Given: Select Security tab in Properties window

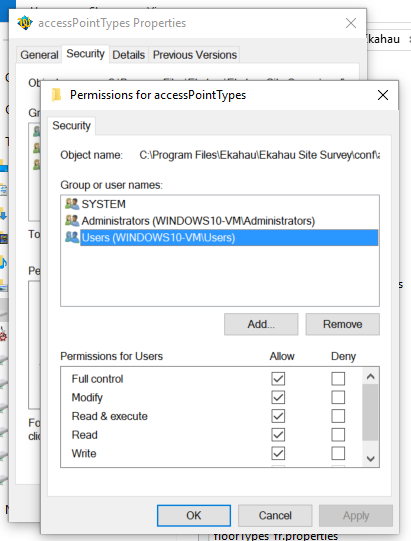Looking at the screenshot, I should point(85,54).
